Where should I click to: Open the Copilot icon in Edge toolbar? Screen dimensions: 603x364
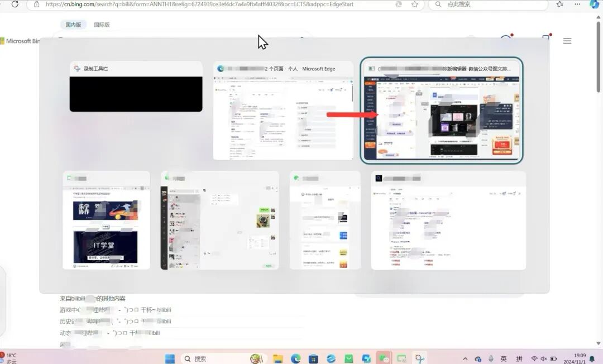click(x=594, y=4)
